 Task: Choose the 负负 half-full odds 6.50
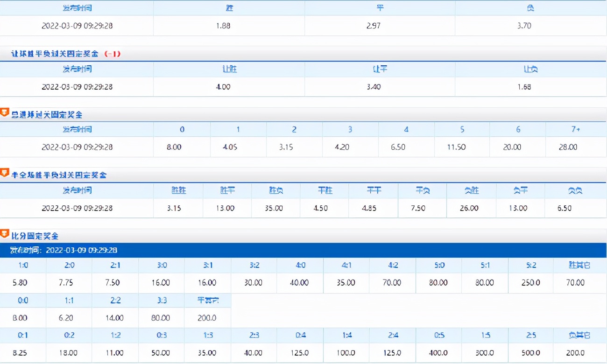pyautogui.click(x=564, y=208)
